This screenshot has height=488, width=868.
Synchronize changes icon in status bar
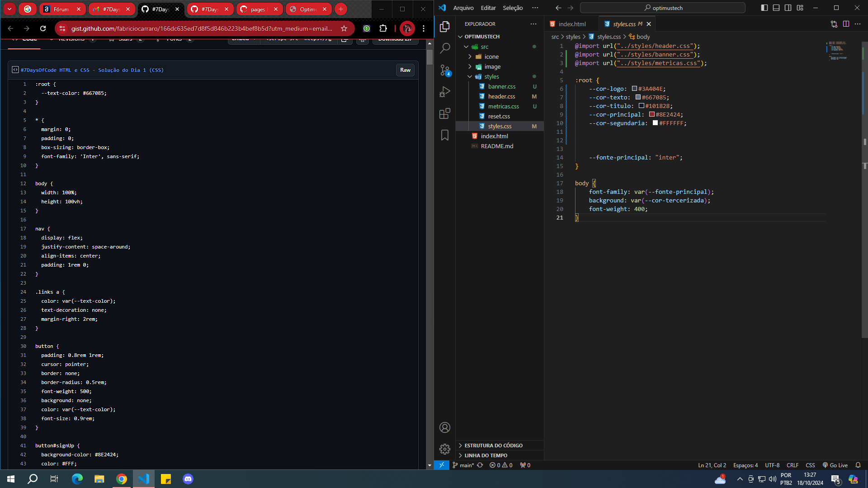click(x=480, y=465)
